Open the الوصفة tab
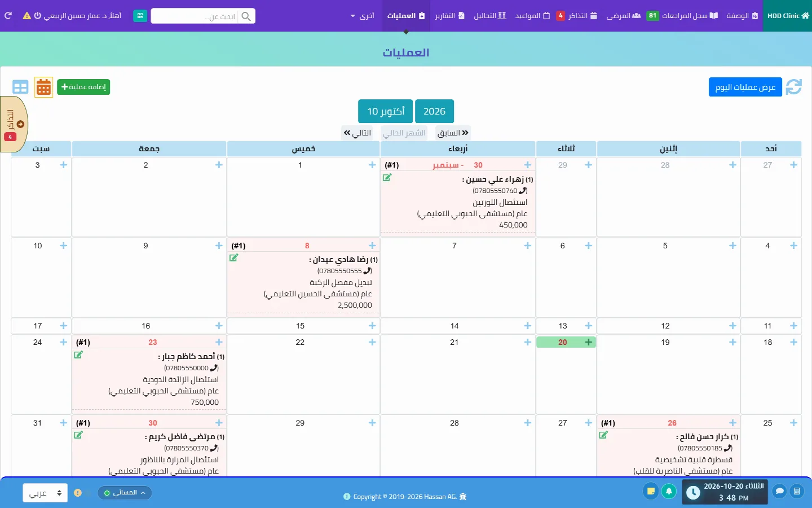This screenshot has height=508, width=812. [742, 16]
